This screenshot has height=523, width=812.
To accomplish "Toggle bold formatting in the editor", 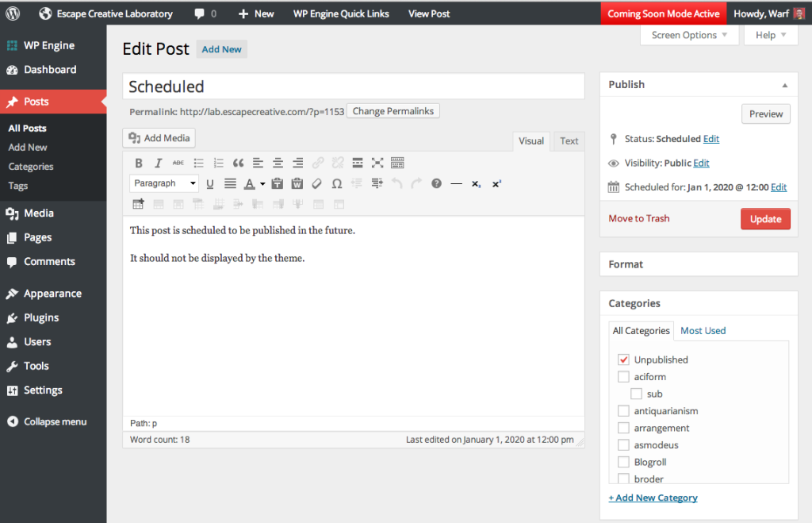I will tap(139, 163).
